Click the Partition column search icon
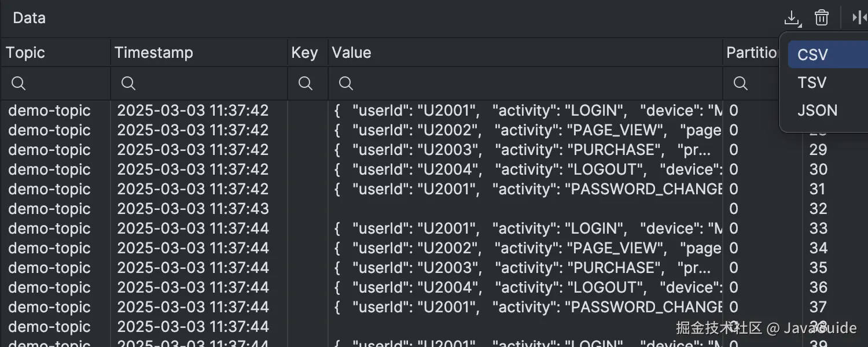The height and width of the screenshot is (347, 868). click(x=741, y=83)
